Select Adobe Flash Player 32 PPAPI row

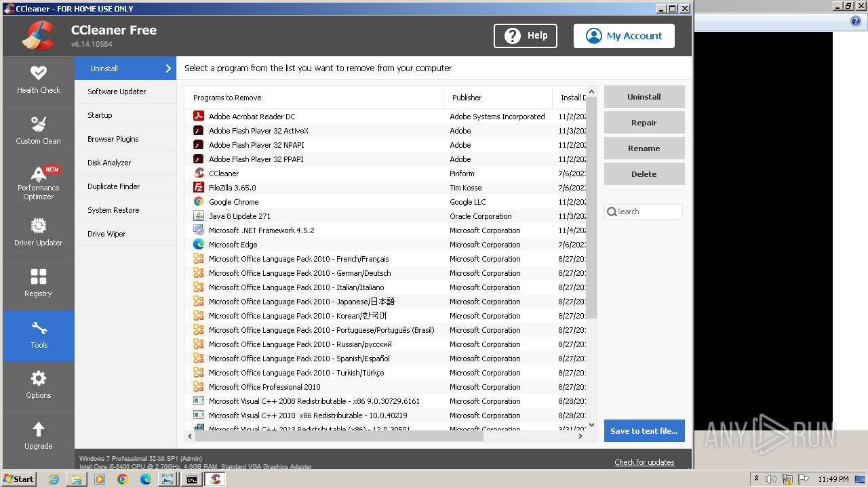(386, 159)
